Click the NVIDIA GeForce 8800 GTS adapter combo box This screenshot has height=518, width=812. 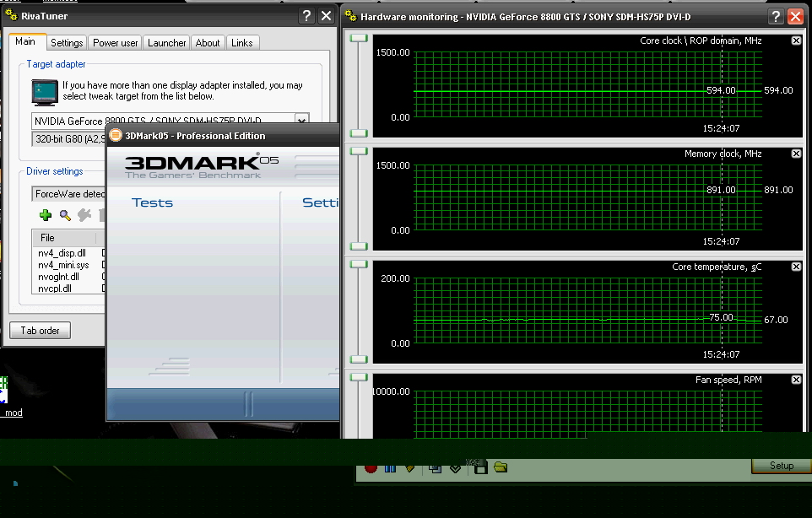[171, 120]
